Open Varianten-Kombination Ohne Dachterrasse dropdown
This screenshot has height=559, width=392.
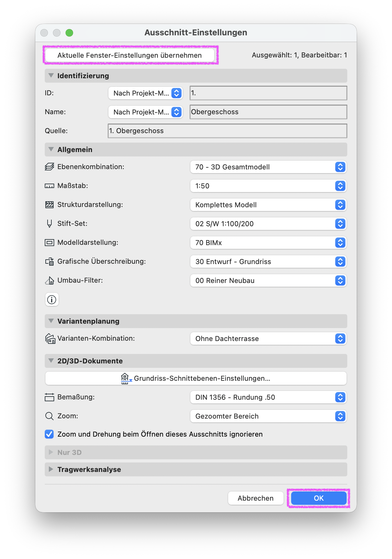point(268,338)
